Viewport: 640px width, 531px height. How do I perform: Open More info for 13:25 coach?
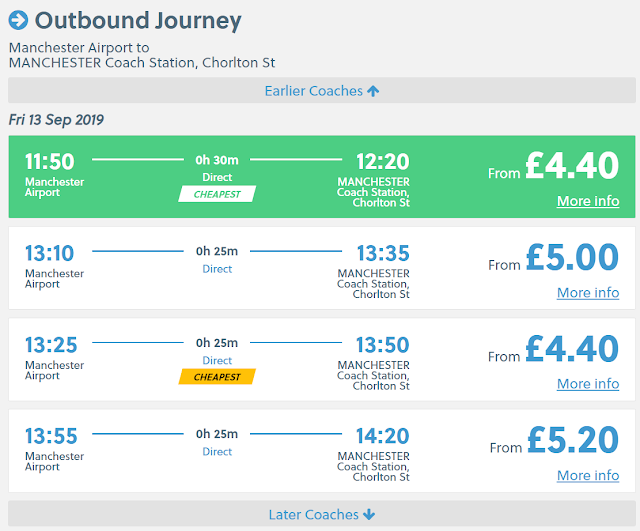[x=587, y=384]
